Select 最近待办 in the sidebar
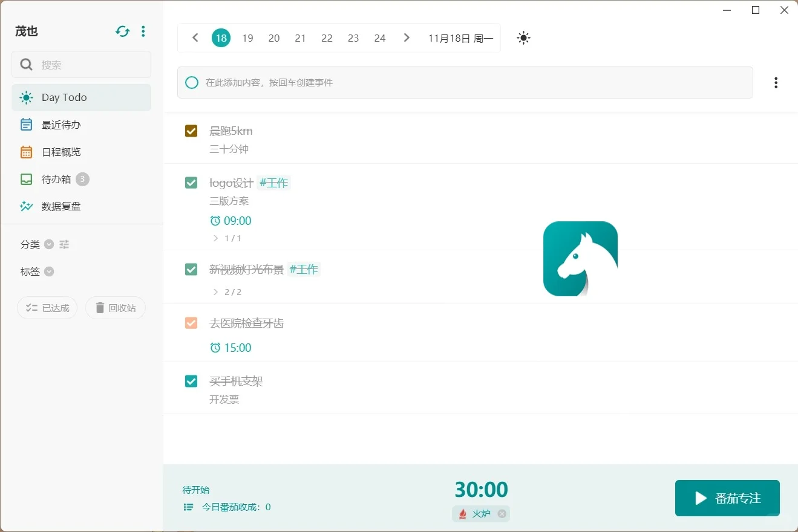This screenshot has height=532, width=798. (61, 125)
